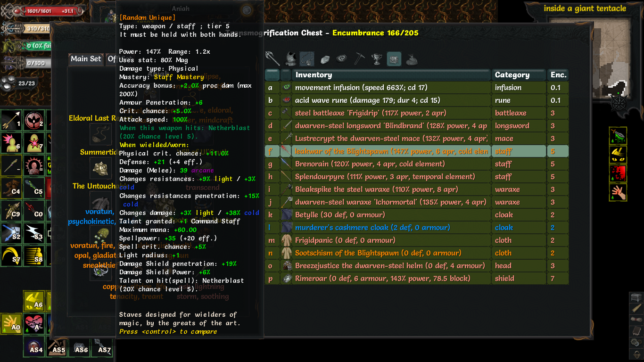
Task: Click the red blood splatter status icon
Action: point(618,173)
